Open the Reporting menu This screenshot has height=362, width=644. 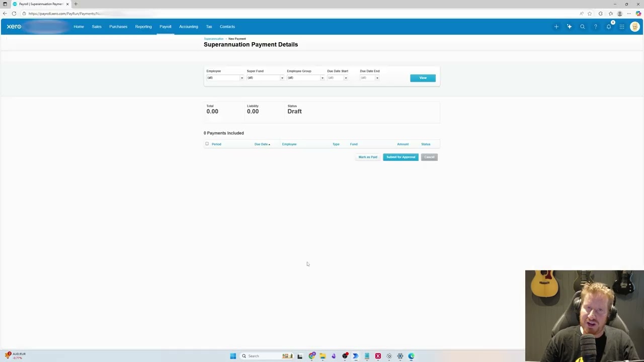click(x=143, y=27)
